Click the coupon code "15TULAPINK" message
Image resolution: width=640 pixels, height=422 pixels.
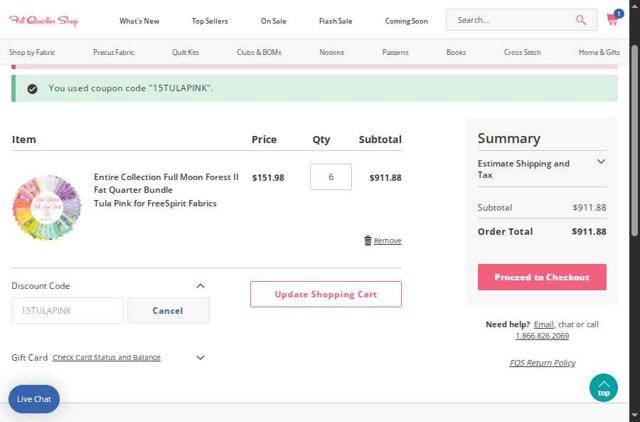click(131, 88)
